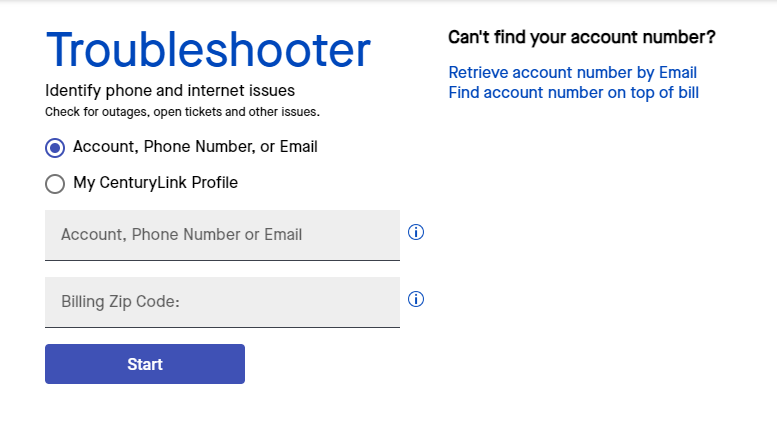Click the Identify phone and internet issues subtitle
This screenshot has width=777, height=434.
tap(170, 91)
